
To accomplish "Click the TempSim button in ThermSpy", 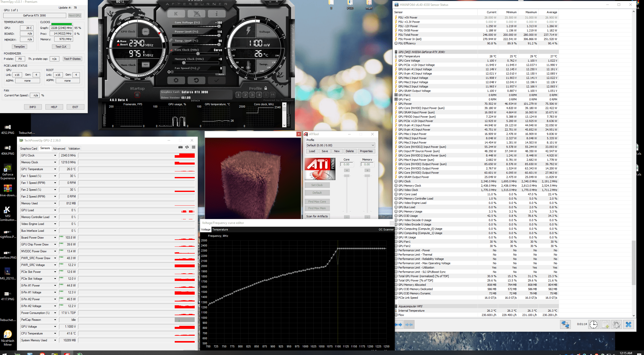I will click(19, 47).
